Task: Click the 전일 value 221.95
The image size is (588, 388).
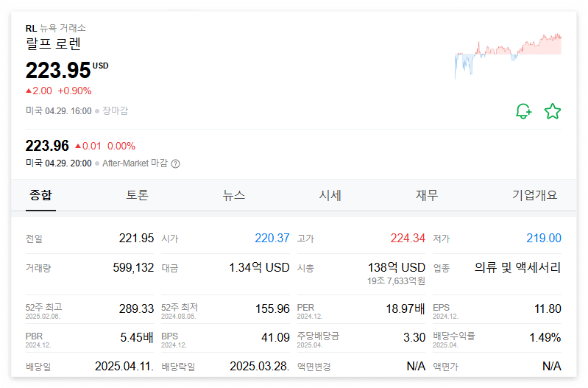Action: click(136, 238)
